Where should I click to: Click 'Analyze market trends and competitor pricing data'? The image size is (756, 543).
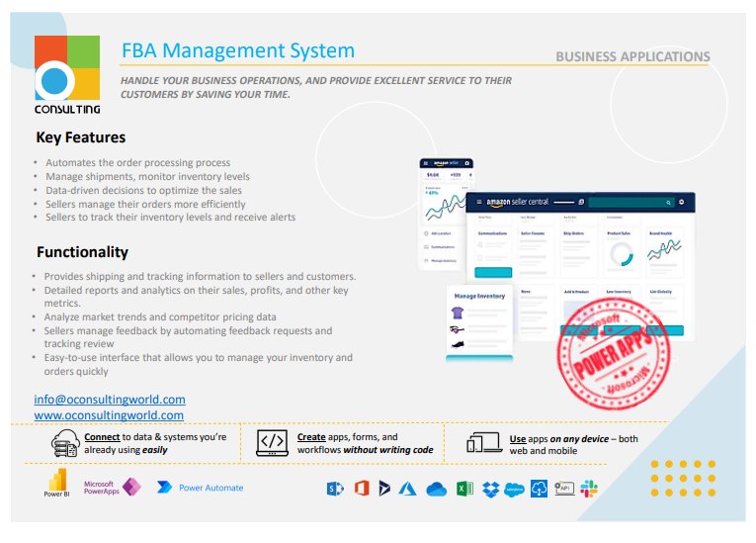click(x=160, y=317)
